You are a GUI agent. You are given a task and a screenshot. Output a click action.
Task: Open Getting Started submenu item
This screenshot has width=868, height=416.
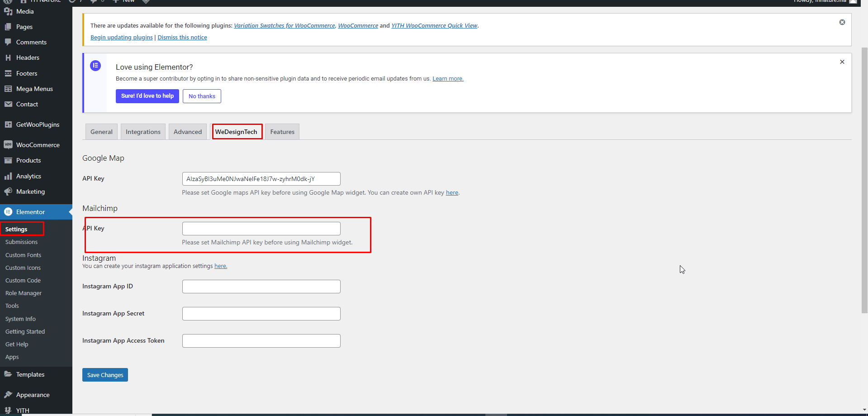[25, 332]
